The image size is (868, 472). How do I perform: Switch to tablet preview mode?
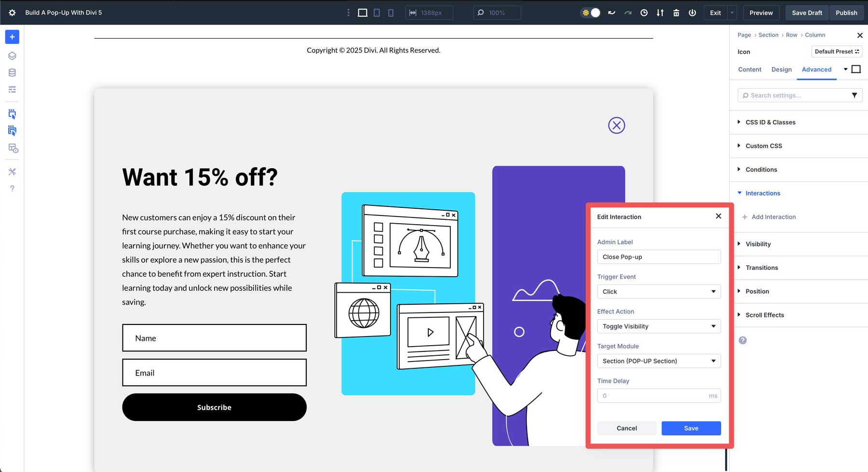pos(377,12)
